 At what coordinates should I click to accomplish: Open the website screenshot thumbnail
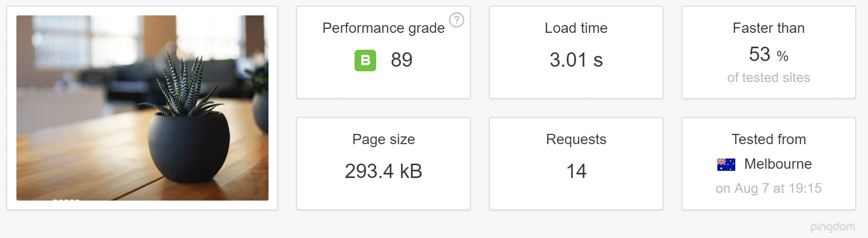coord(142,108)
